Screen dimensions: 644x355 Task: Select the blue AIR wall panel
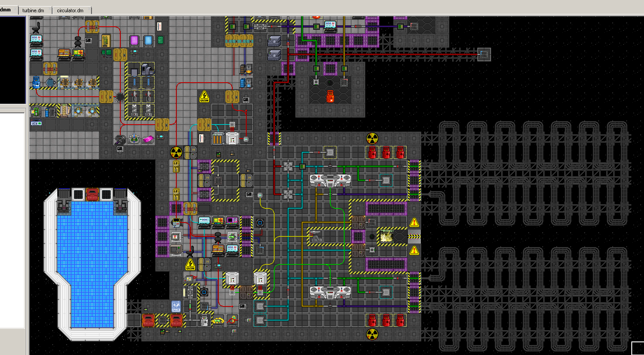pos(36,124)
